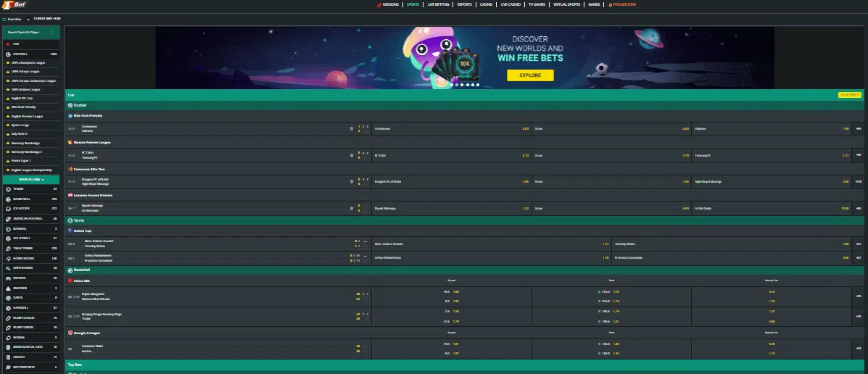Click the See All Events button
Screen dimensions: 868x374
850,95
